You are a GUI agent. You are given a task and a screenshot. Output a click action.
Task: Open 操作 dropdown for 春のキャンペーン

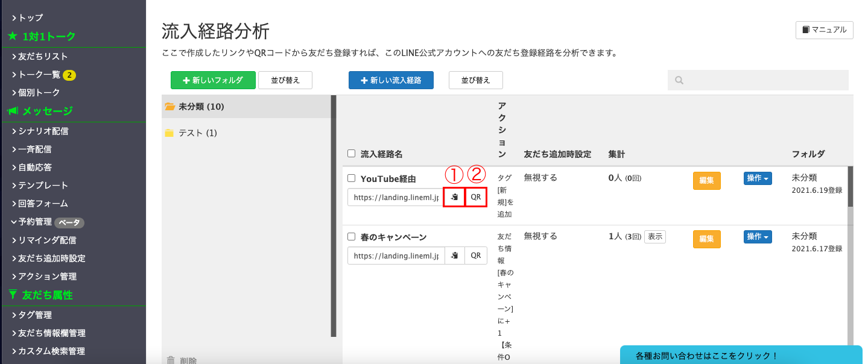pyautogui.click(x=758, y=237)
